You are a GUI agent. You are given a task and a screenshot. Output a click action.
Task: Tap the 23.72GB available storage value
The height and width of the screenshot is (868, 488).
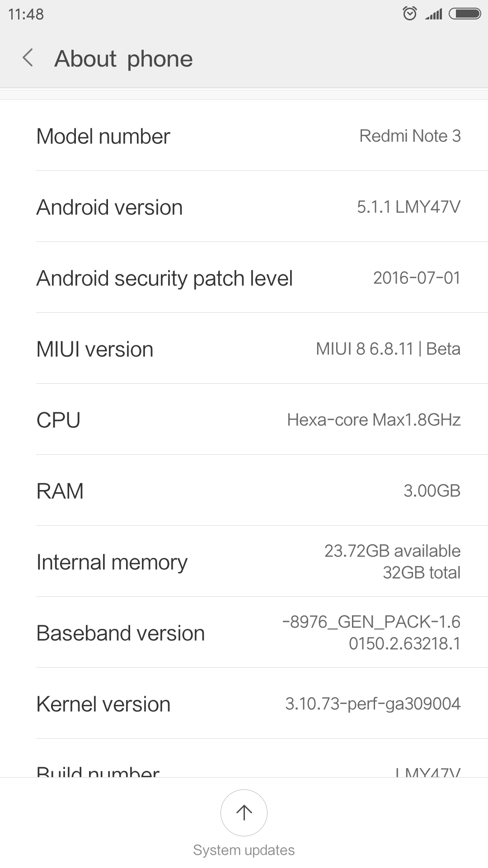click(392, 551)
